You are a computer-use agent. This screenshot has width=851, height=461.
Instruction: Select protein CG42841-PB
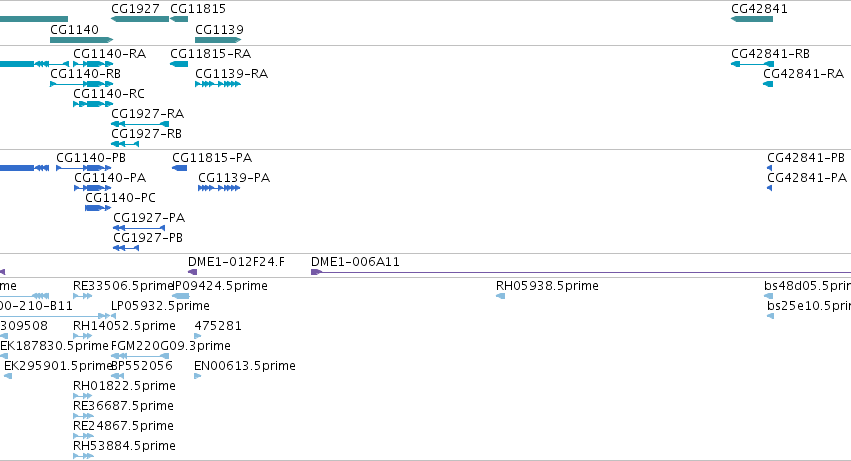pyautogui.click(x=806, y=158)
